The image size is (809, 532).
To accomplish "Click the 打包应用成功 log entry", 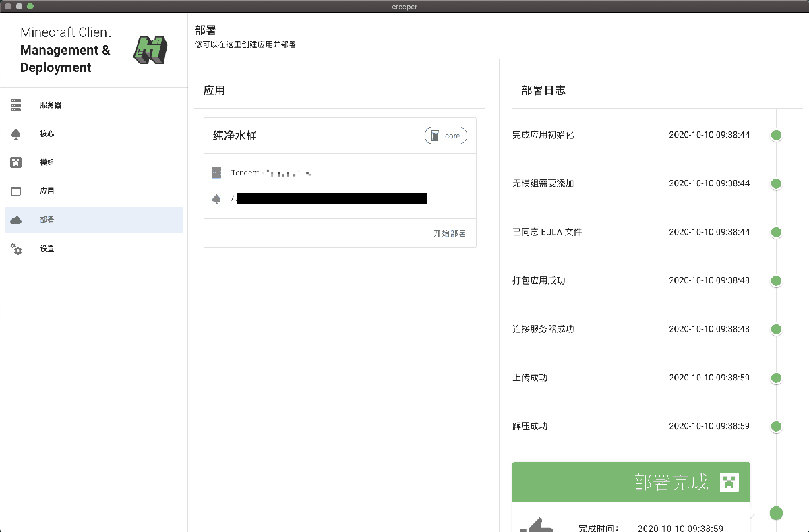I will [x=539, y=280].
